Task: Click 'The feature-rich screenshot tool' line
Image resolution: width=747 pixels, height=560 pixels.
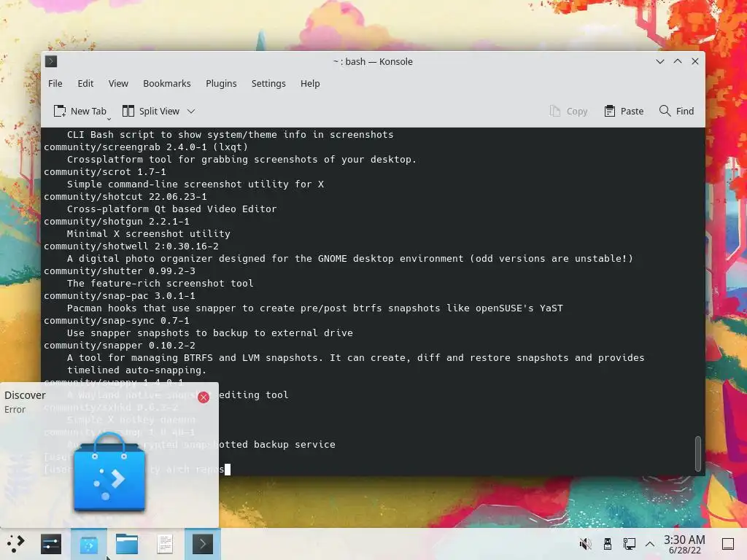Action: [x=160, y=284]
